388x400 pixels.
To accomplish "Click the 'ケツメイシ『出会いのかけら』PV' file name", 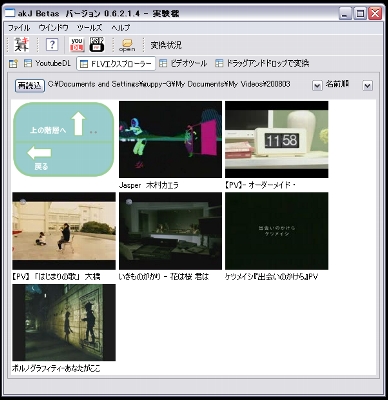I will coord(271,277).
